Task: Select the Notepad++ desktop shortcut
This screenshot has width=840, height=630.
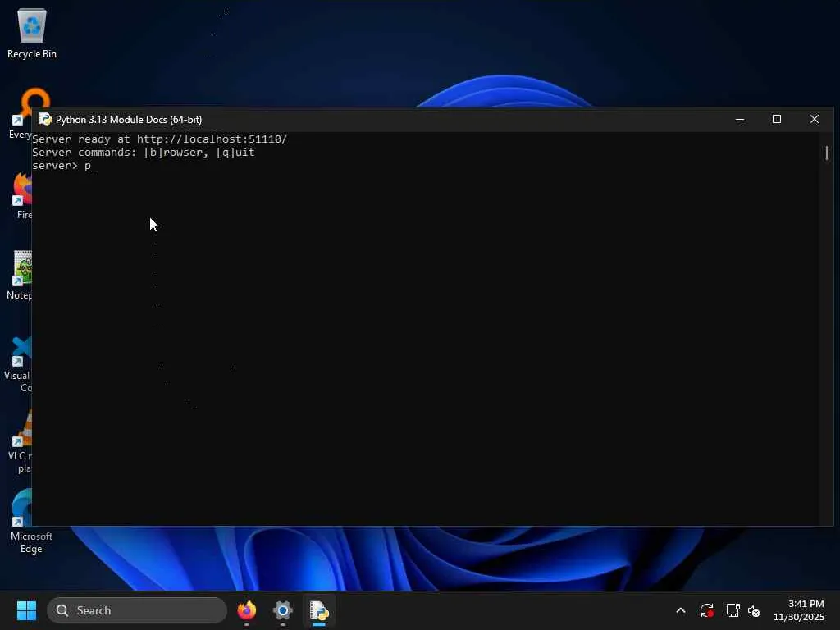Action: pyautogui.click(x=21, y=274)
